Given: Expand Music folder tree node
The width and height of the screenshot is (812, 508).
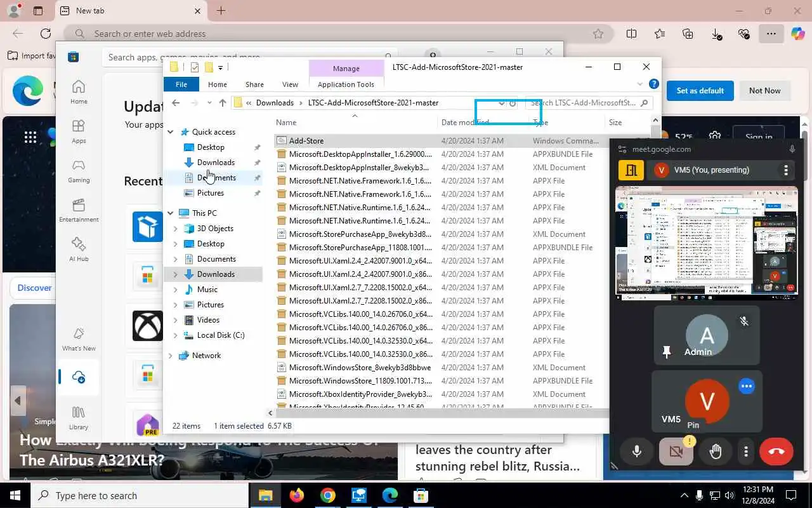Looking at the screenshot, I should [x=176, y=290].
